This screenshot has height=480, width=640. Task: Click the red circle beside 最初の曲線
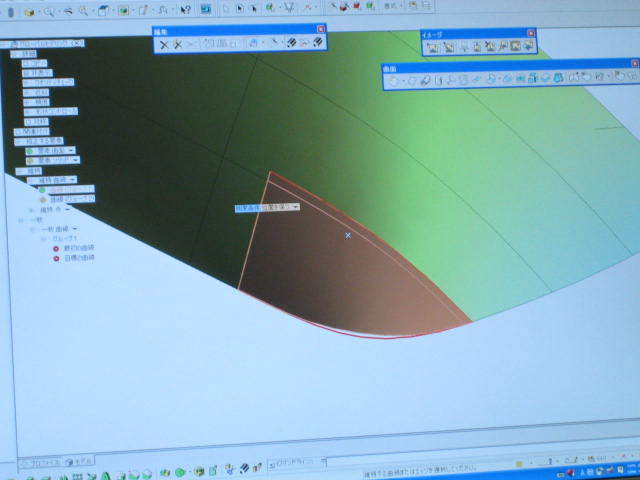(56, 249)
